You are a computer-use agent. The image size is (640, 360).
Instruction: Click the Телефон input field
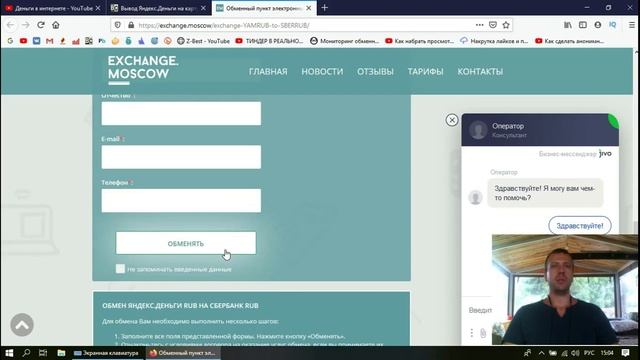click(181, 200)
